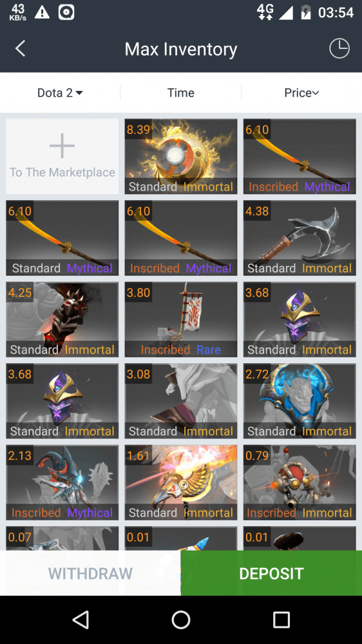The image size is (362, 644).
Task: Tap the WITHDRAW button
Action: click(x=90, y=573)
